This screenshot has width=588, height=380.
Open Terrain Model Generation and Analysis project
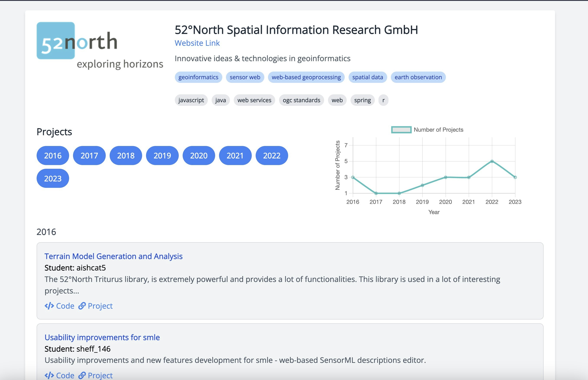[113, 256]
